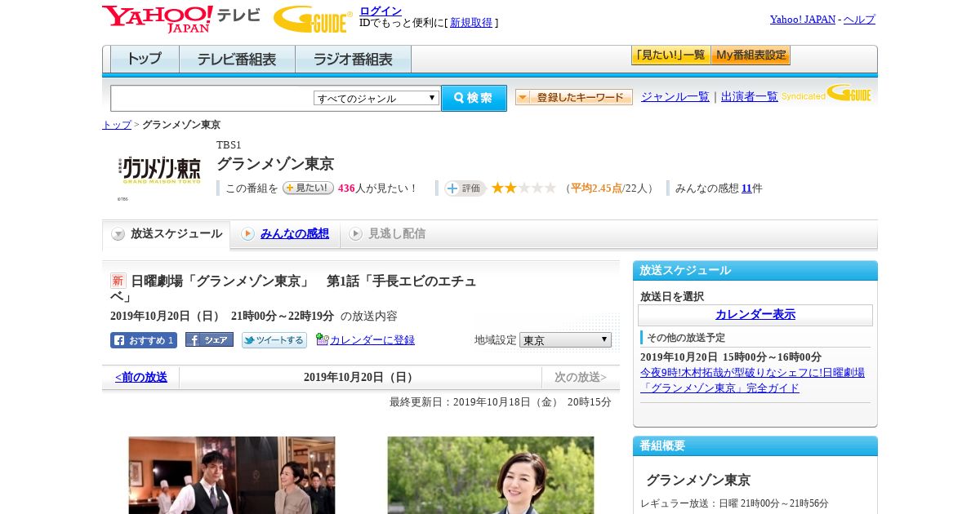980x514 pixels.
Task: Click the 11 reviews count link
Action: coord(746,188)
